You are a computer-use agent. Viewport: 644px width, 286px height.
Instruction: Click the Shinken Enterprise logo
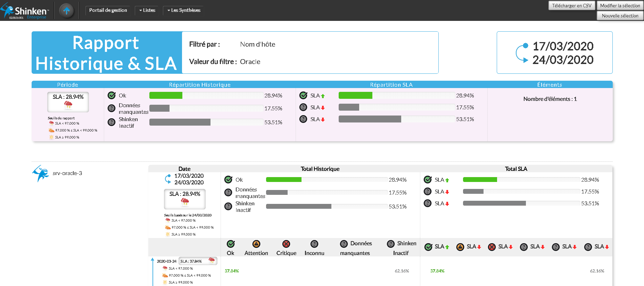coord(24,11)
